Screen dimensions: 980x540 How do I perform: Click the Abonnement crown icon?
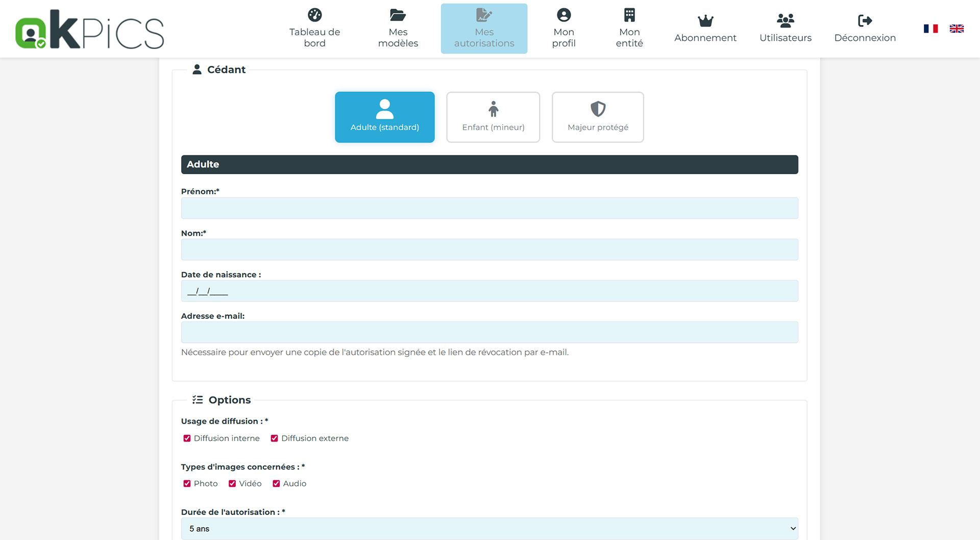(x=705, y=20)
